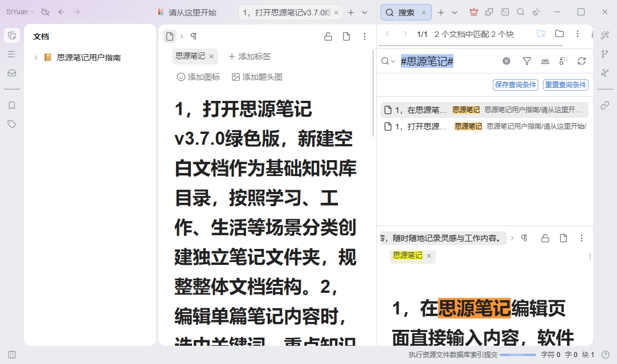Open the SiYuan main menu
617x364 pixels.
point(20,12)
